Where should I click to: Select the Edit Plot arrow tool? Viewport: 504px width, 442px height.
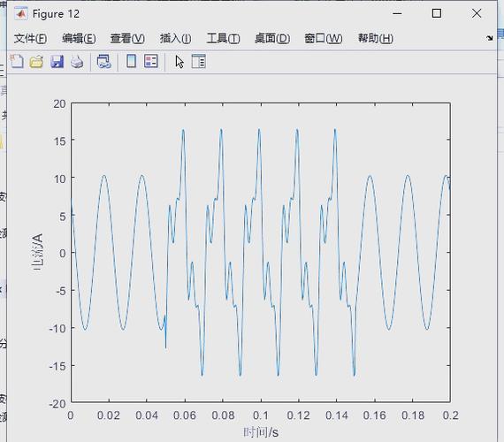point(179,61)
